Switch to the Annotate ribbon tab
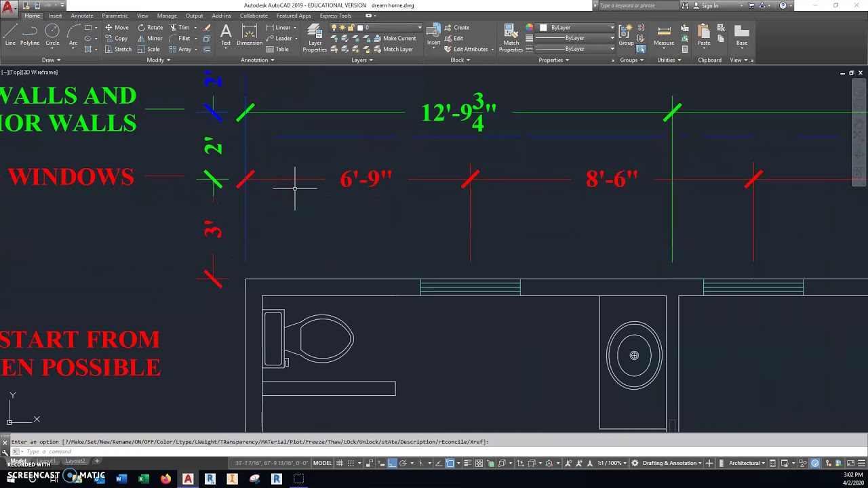The image size is (868, 488). click(82, 16)
